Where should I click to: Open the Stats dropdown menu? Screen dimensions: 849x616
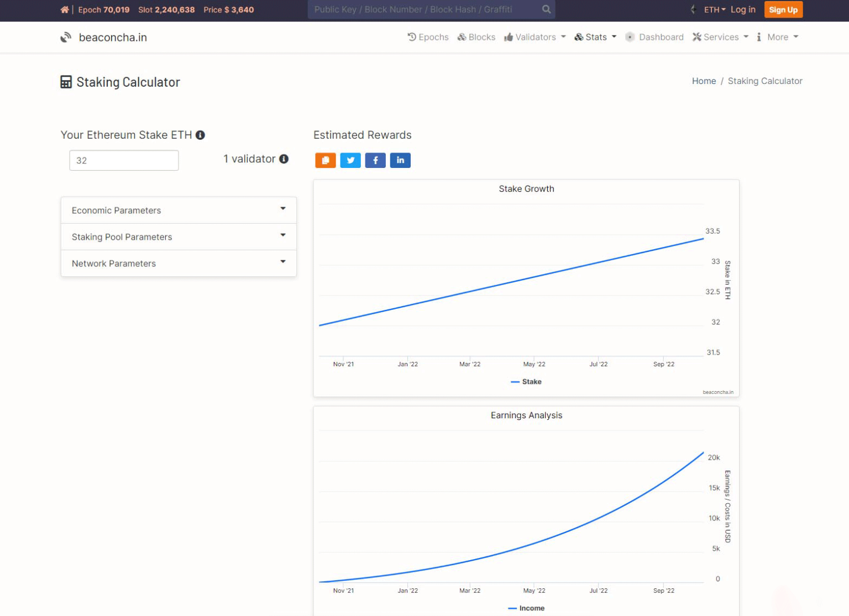coord(595,37)
